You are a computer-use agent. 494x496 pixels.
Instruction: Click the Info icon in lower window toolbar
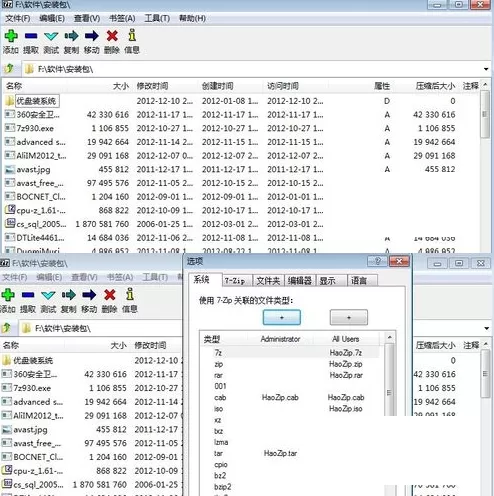(130, 294)
